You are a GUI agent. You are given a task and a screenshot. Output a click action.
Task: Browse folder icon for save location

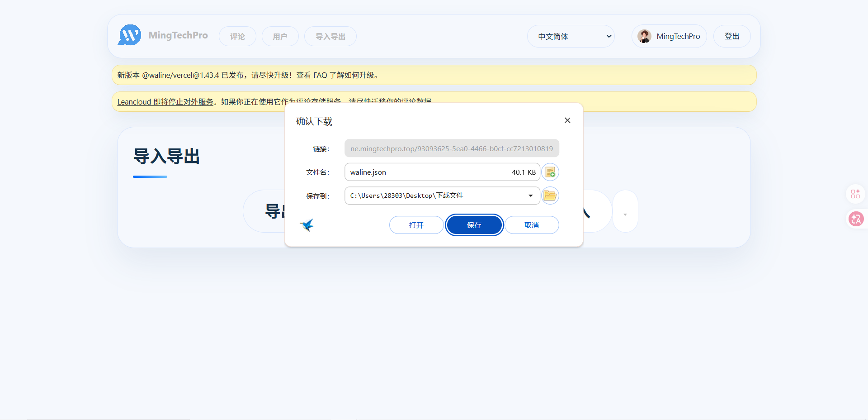tap(550, 196)
